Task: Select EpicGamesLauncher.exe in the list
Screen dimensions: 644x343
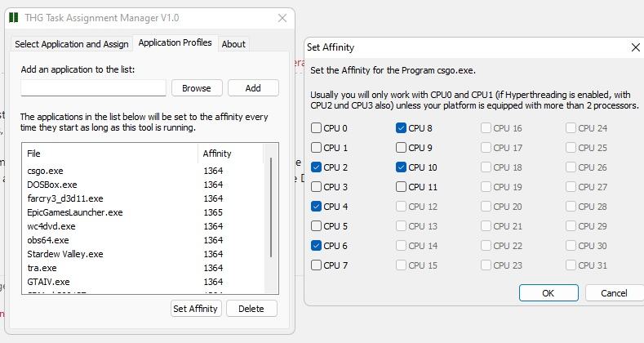Action: [x=75, y=212]
